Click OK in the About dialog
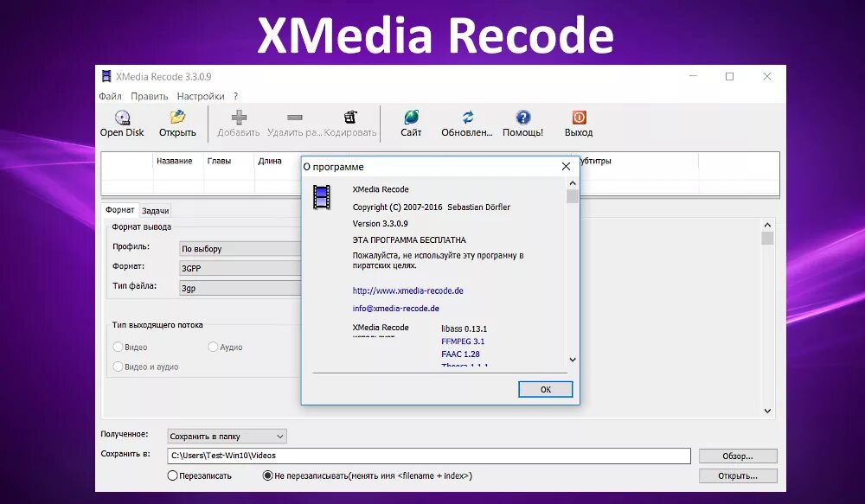The image size is (865, 504). click(x=546, y=389)
